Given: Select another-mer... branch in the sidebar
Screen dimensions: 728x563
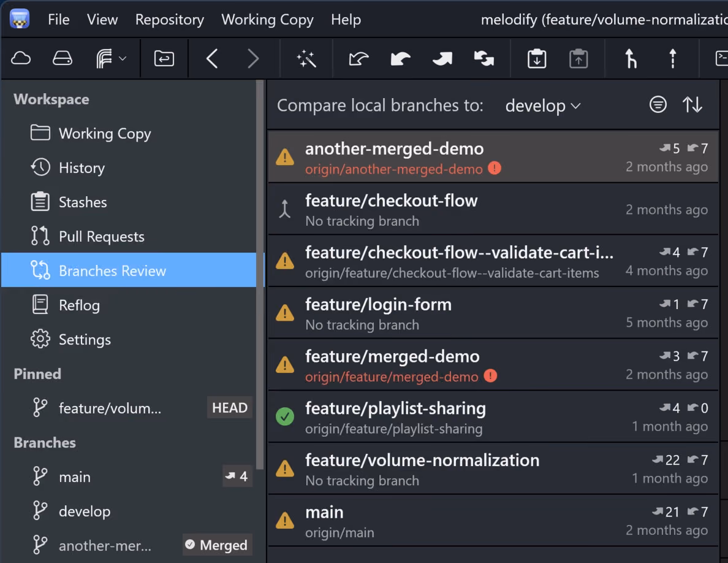Looking at the screenshot, I should tap(129, 545).
